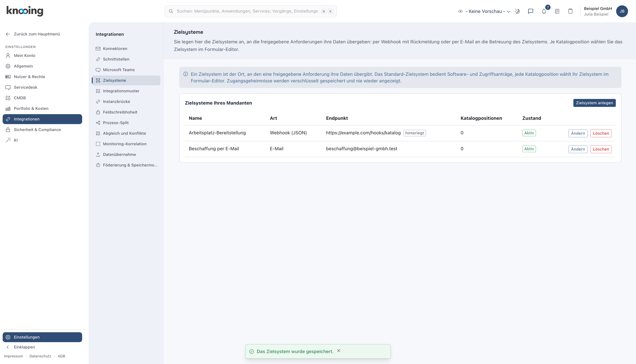Dismiss the Zielsystem gespeichert toast
Screen dimensions: 636x364
339,351
